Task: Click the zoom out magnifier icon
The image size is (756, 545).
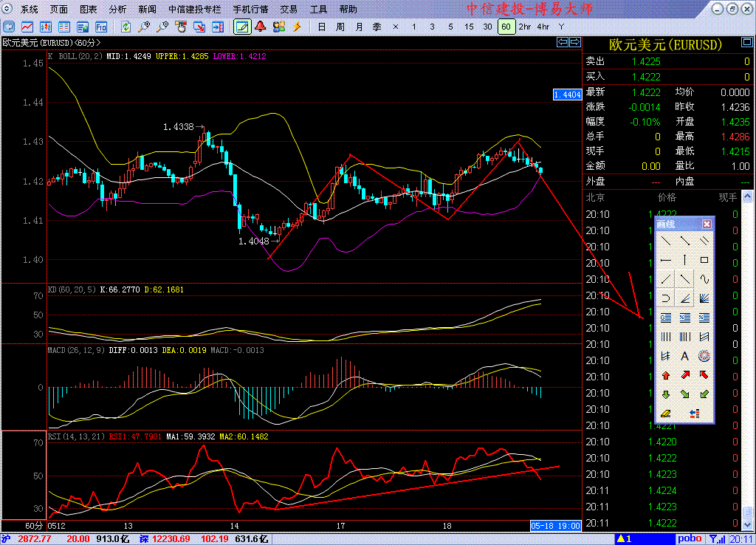Action: pos(162,27)
